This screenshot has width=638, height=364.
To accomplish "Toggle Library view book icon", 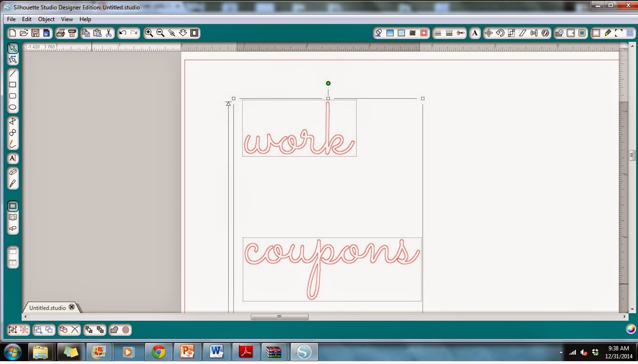I will [x=13, y=217].
